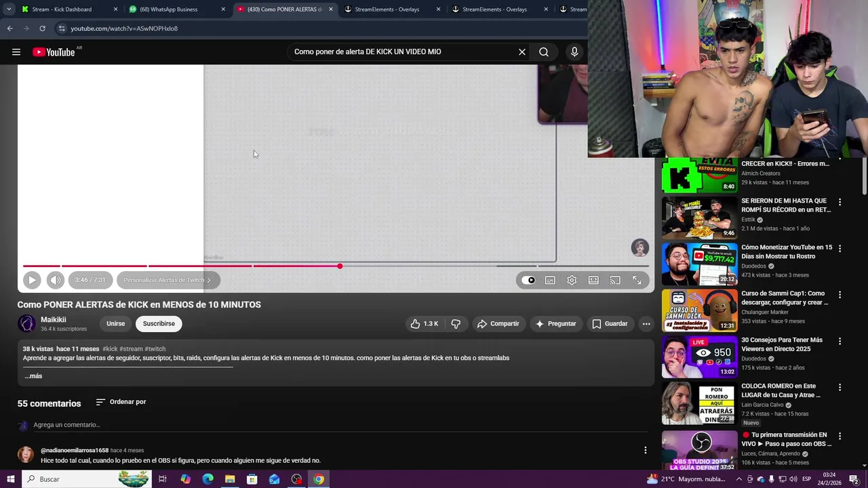This screenshot has height=488, width=868.
Task: Open the Windows Start menu
Action: [x=11, y=479]
